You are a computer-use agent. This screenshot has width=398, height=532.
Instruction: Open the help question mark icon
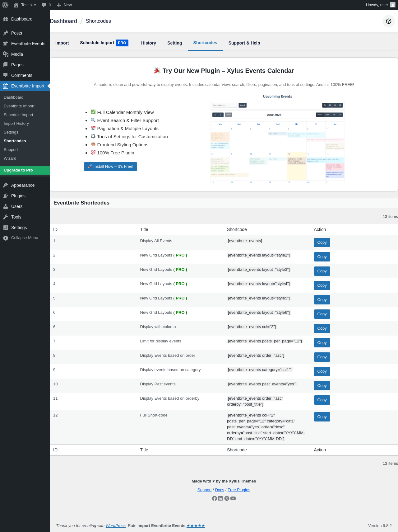389,21
